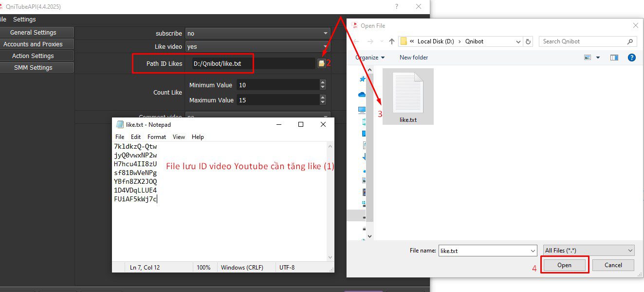
Task: Decrease the Minimum Value spinner
Action: pos(323,87)
